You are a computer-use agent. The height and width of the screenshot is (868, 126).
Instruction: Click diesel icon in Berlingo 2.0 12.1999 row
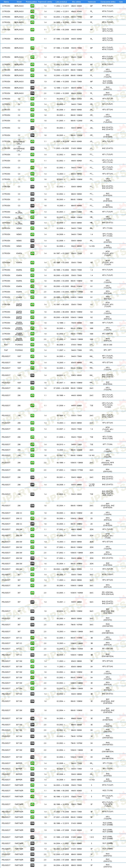coord(32,88)
